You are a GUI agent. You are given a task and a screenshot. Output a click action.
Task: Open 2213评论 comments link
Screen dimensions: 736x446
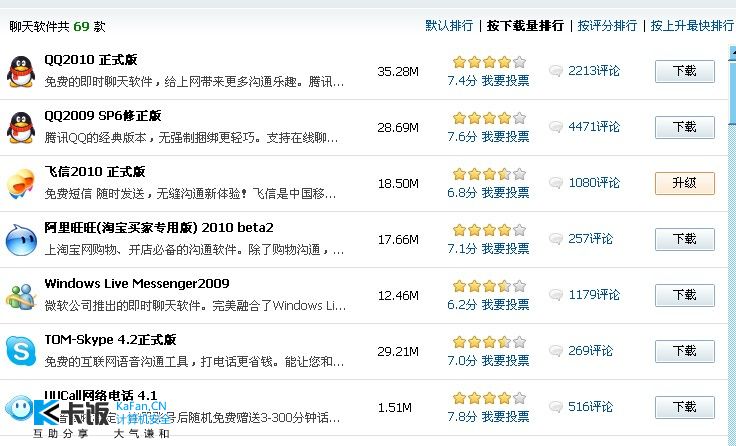click(594, 71)
